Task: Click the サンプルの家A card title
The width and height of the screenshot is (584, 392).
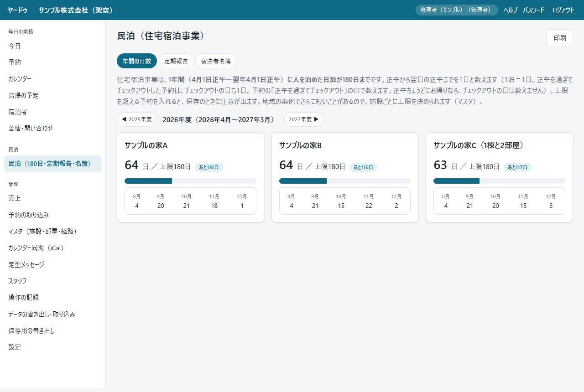Action: click(x=146, y=145)
